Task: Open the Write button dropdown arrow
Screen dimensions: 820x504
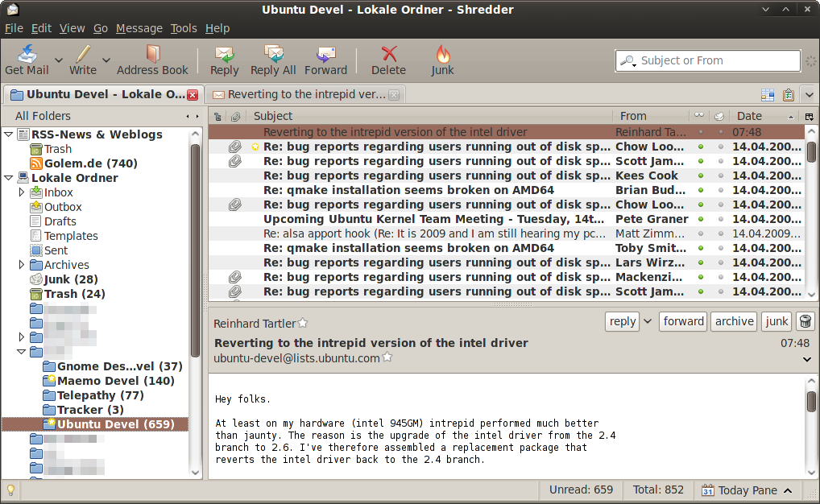Action: click(106, 60)
